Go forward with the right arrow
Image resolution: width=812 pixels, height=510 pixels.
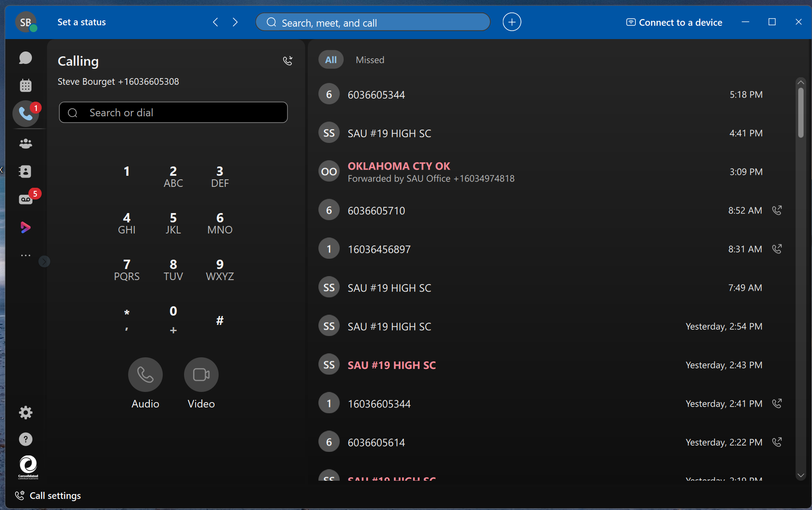pos(235,22)
